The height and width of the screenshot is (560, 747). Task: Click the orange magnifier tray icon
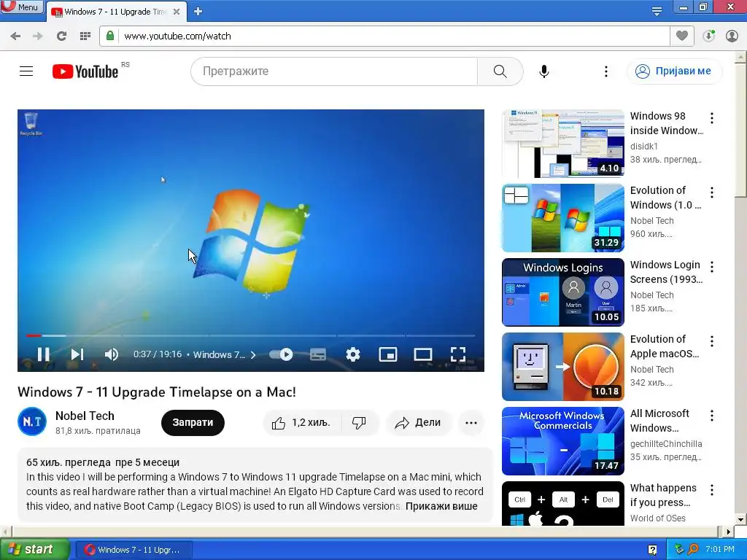[694, 549]
